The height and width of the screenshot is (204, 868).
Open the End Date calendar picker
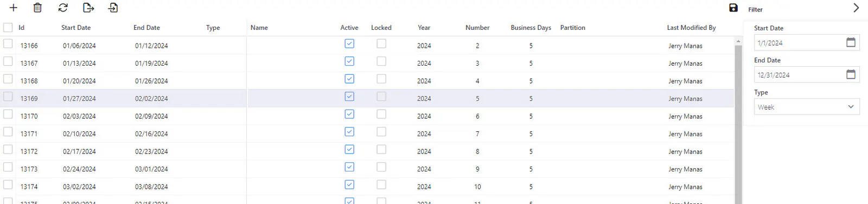click(851, 74)
